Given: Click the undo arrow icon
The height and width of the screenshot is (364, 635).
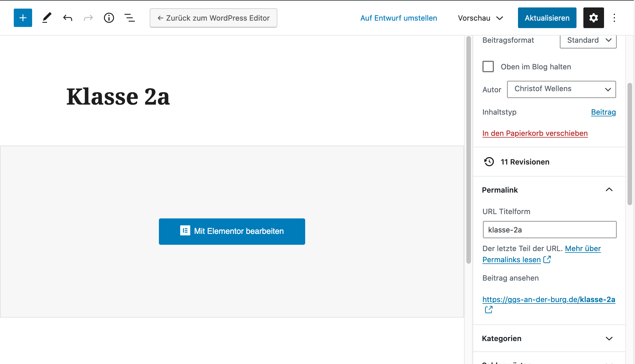Looking at the screenshot, I should tap(68, 18).
